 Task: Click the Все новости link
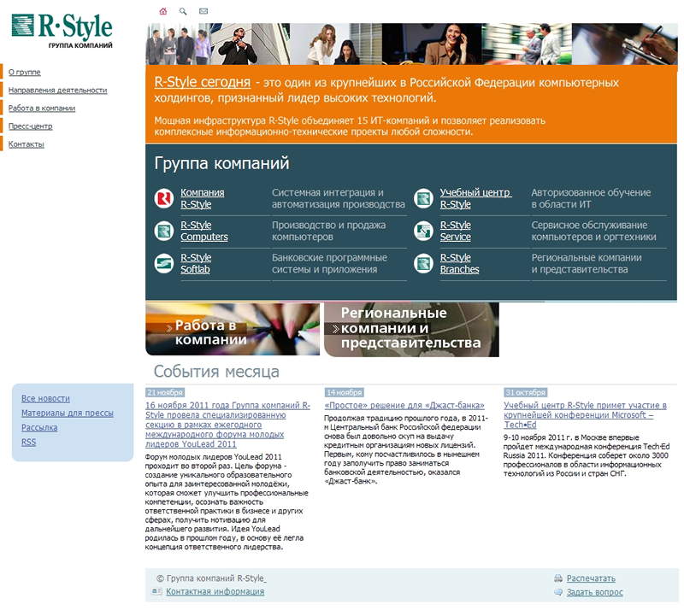45,398
